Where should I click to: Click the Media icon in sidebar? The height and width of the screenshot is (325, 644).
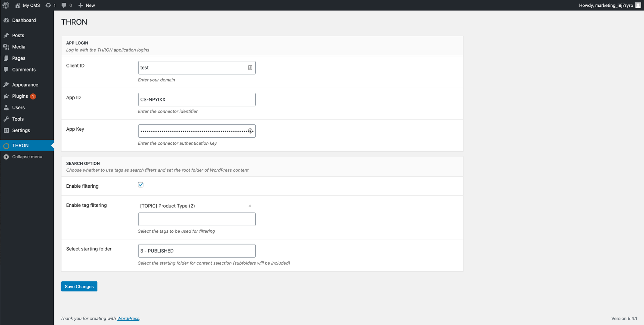6,47
